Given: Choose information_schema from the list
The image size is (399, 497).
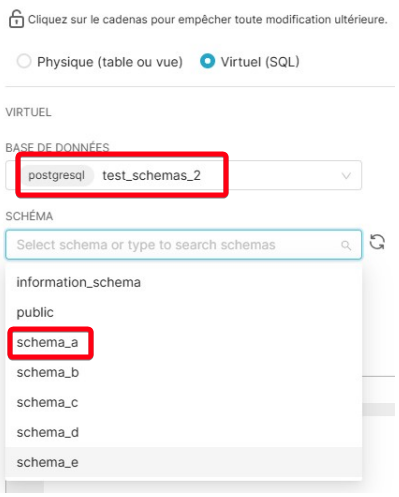Looking at the screenshot, I should (183, 282).
